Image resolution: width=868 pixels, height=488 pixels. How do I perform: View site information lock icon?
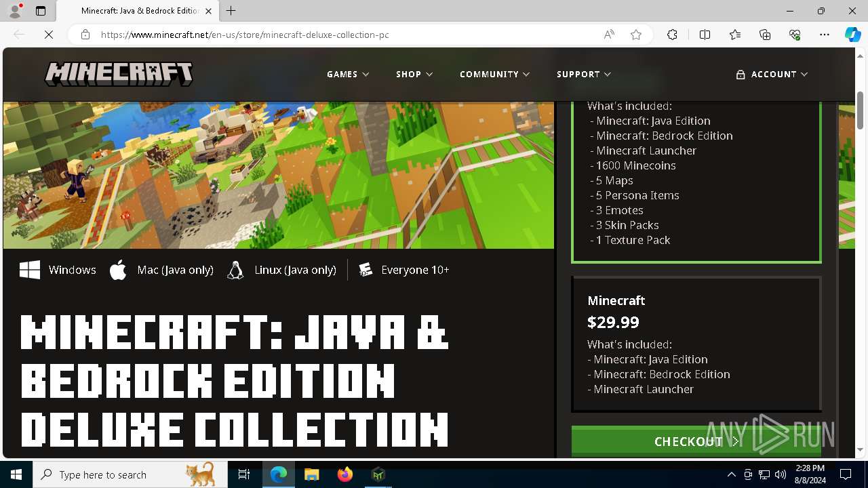click(85, 35)
